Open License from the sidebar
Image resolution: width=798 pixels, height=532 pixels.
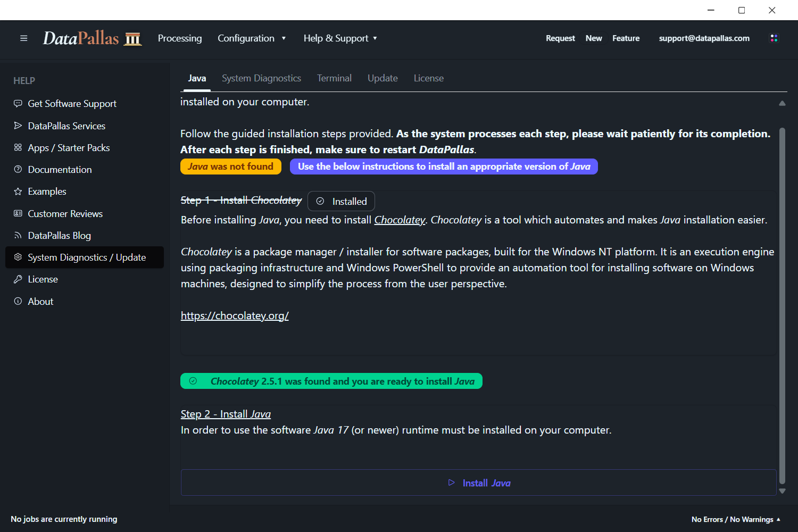pos(85,279)
